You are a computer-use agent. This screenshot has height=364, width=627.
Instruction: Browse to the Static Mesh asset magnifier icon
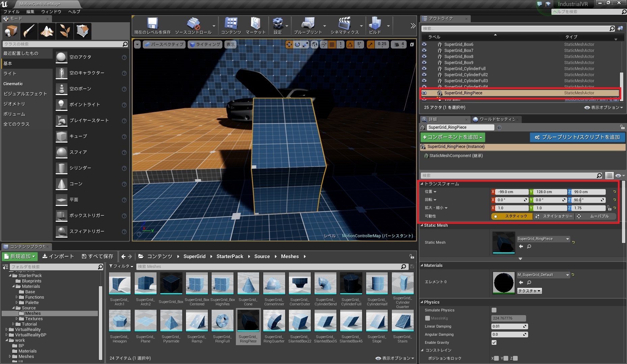(x=529, y=246)
